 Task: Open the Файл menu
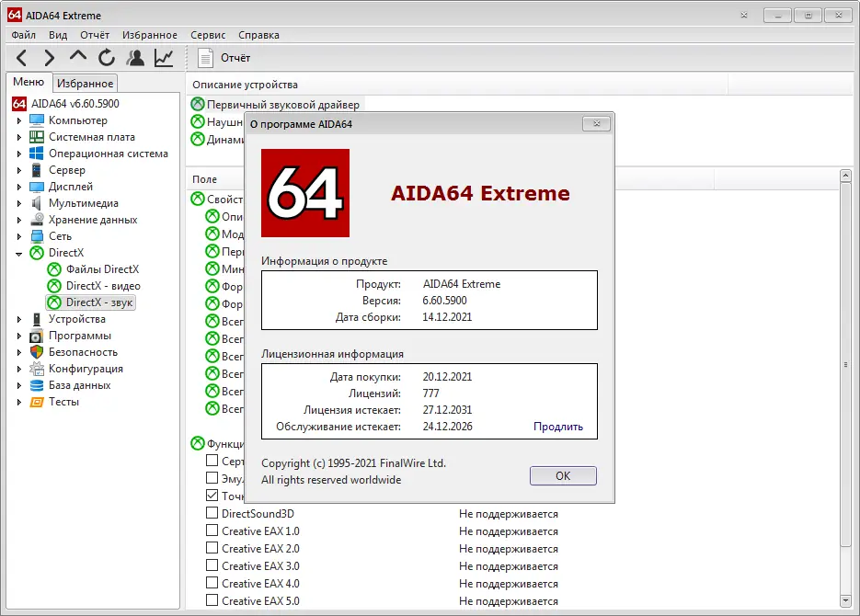24,35
